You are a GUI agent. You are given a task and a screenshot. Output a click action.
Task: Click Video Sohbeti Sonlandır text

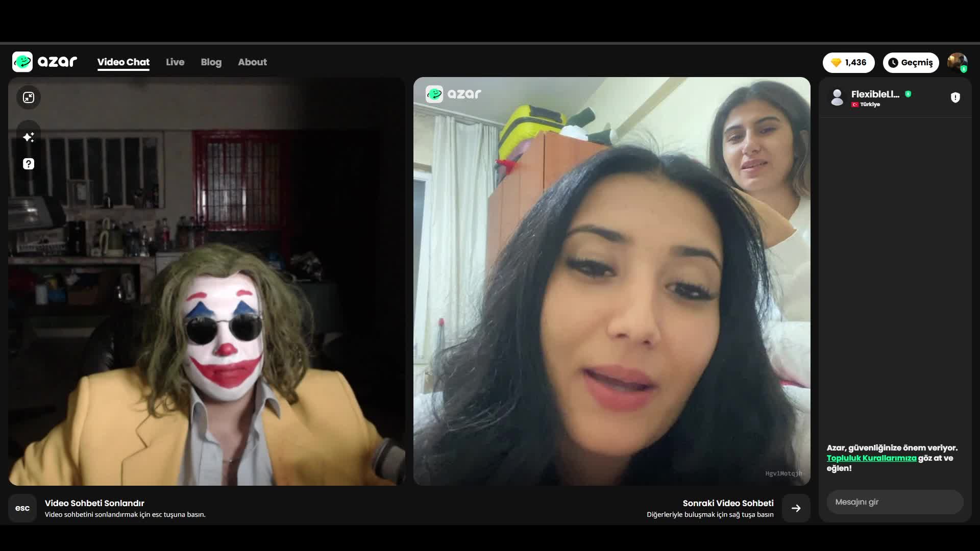pyautogui.click(x=94, y=503)
